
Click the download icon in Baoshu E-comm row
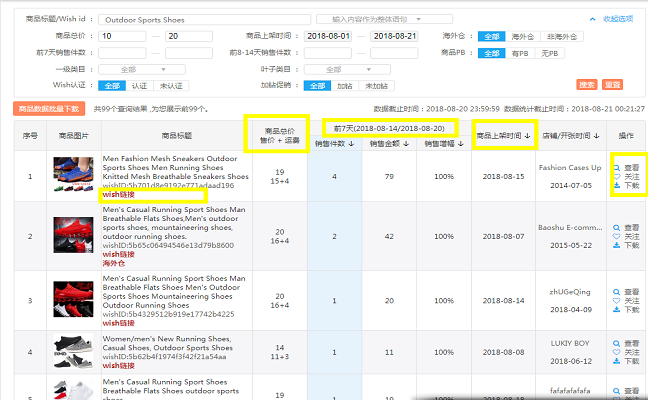pos(616,245)
